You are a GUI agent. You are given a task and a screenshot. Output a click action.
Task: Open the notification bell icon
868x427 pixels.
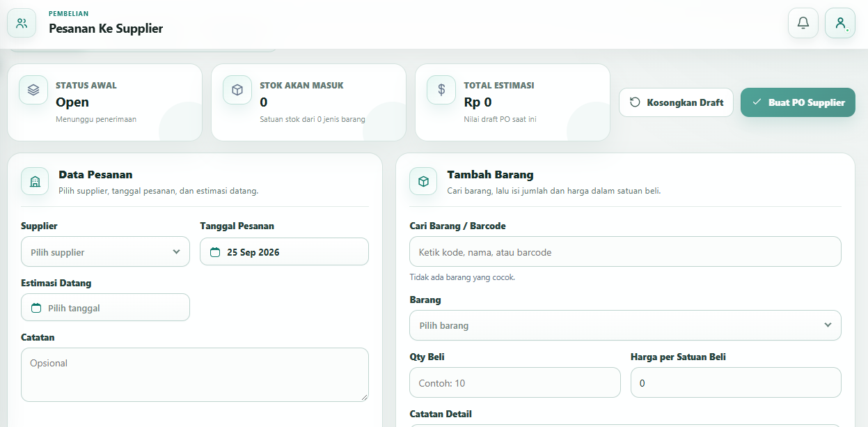(803, 23)
